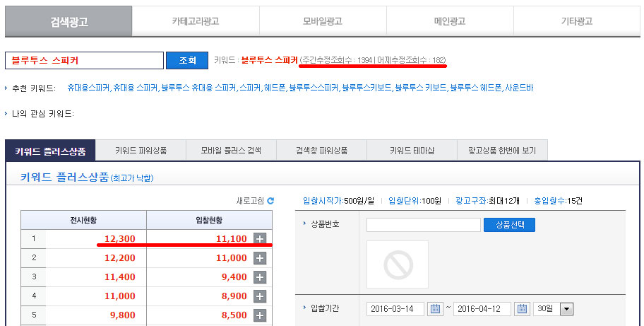Click the plus icon beside bid 11,100
The height and width of the screenshot is (326, 644).
260,238
